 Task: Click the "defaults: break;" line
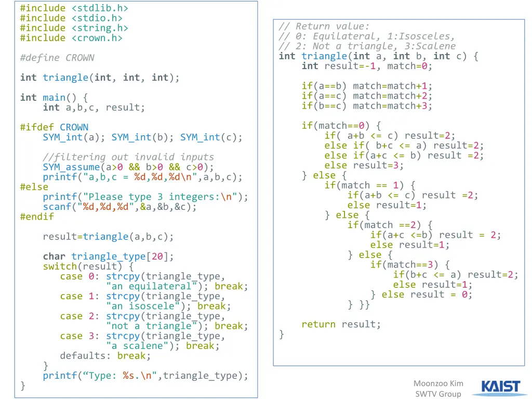(x=105, y=356)
